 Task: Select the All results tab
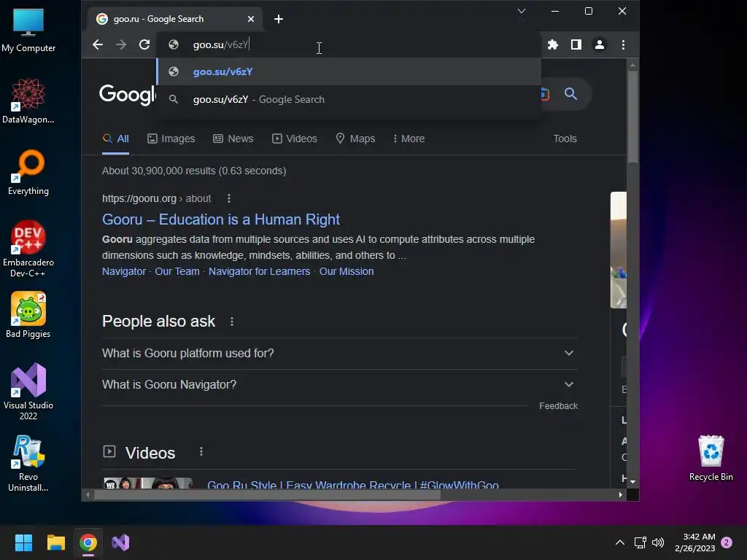pos(116,139)
